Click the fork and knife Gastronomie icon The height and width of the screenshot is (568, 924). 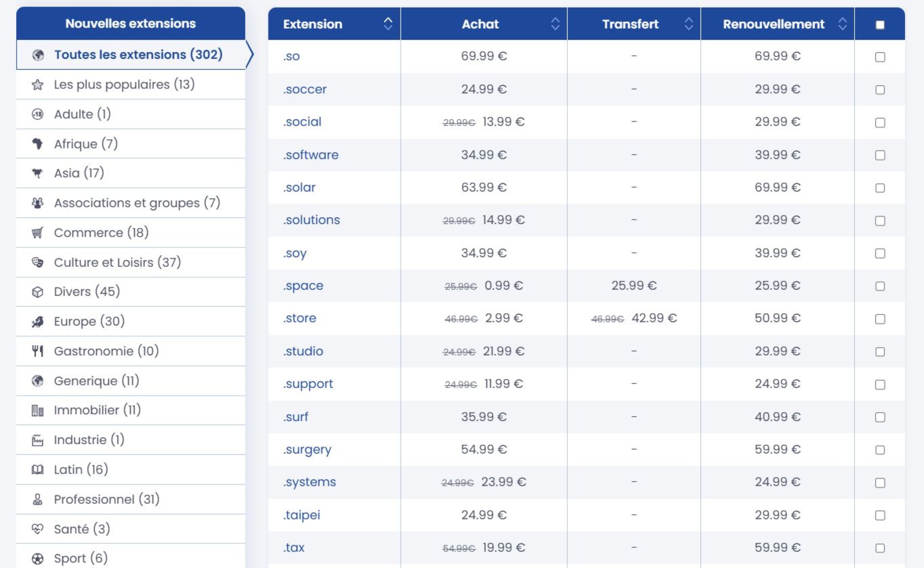click(37, 351)
